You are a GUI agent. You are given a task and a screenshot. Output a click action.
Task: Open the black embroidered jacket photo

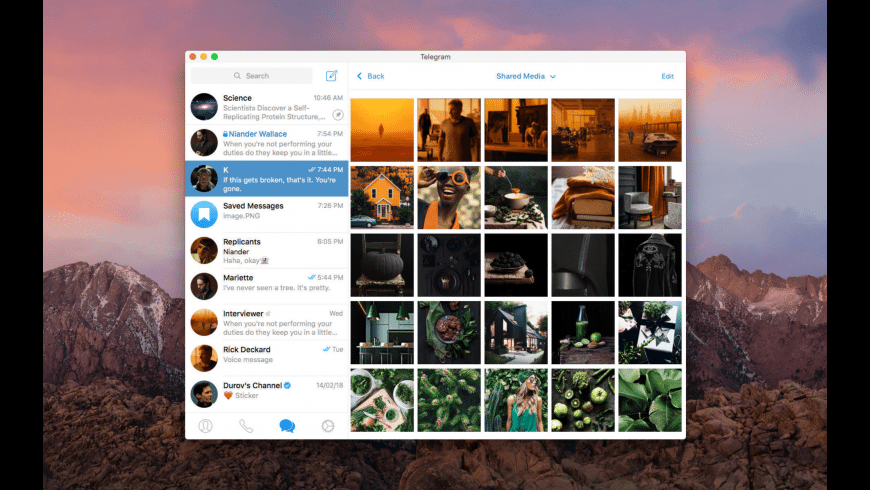[650, 265]
